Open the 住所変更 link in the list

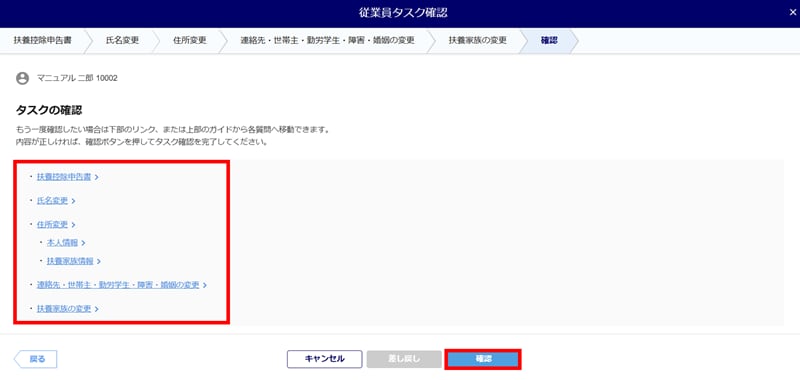point(52,224)
